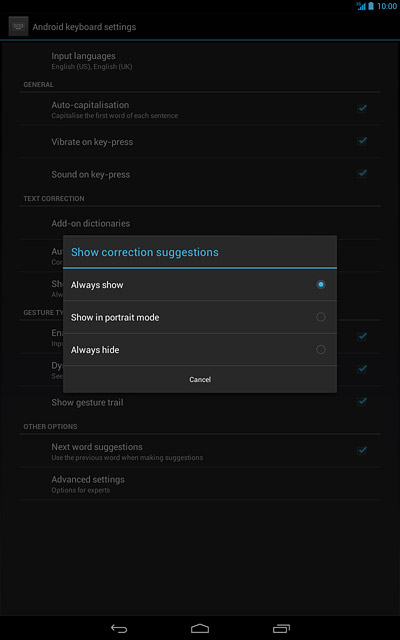This screenshot has width=400, height=640.
Task: Toggle the Vibrate on key-press checkbox
Action: point(362,141)
